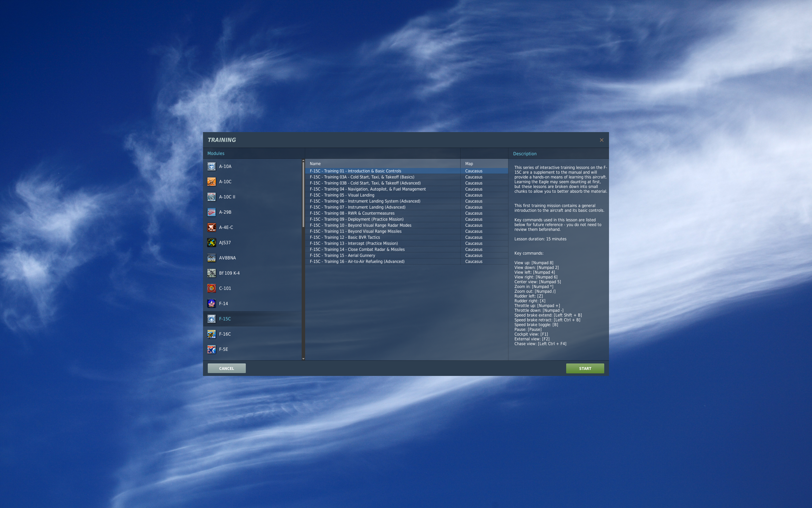Screen dimensions: 812x508
Task: Select Training 12 - Basic BVR Tactics
Action: tap(406, 237)
